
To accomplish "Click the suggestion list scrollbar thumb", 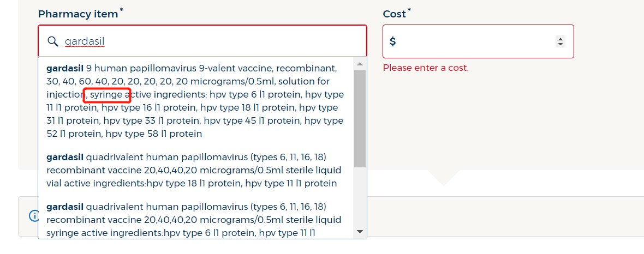I will coord(360,117).
